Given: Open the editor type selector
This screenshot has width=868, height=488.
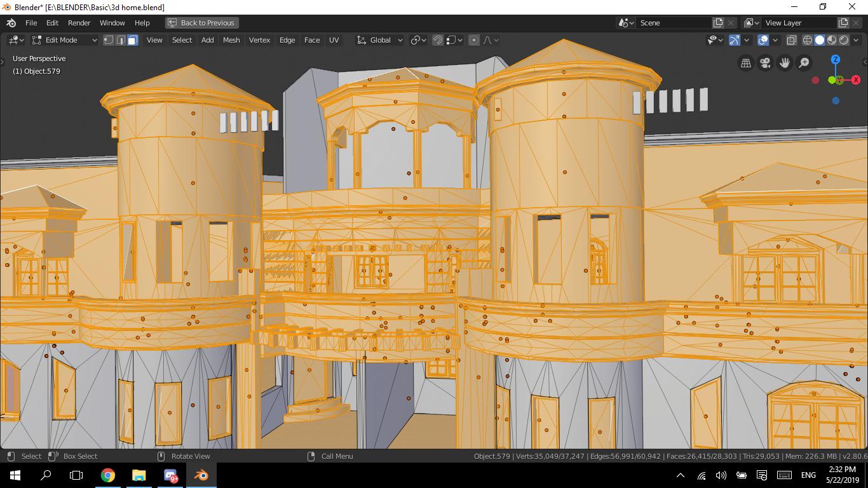Looking at the screenshot, I should (x=16, y=40).
